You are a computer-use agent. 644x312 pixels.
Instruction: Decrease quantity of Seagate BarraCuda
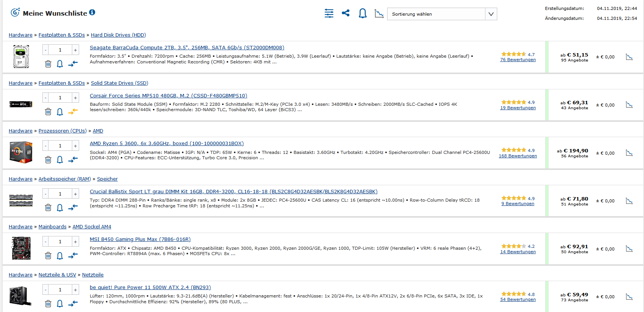[45, 50]
